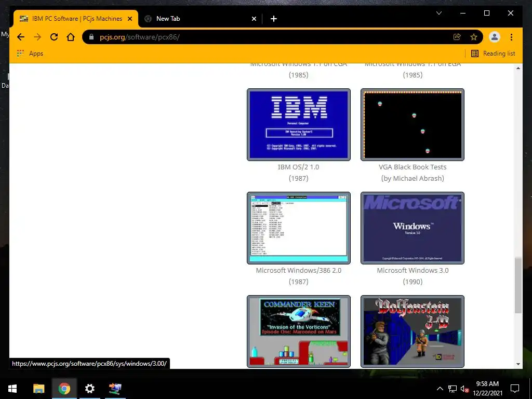Open the tab search dropdown chevron
Screen dimensions: 532x399
[x=438, y=13]
